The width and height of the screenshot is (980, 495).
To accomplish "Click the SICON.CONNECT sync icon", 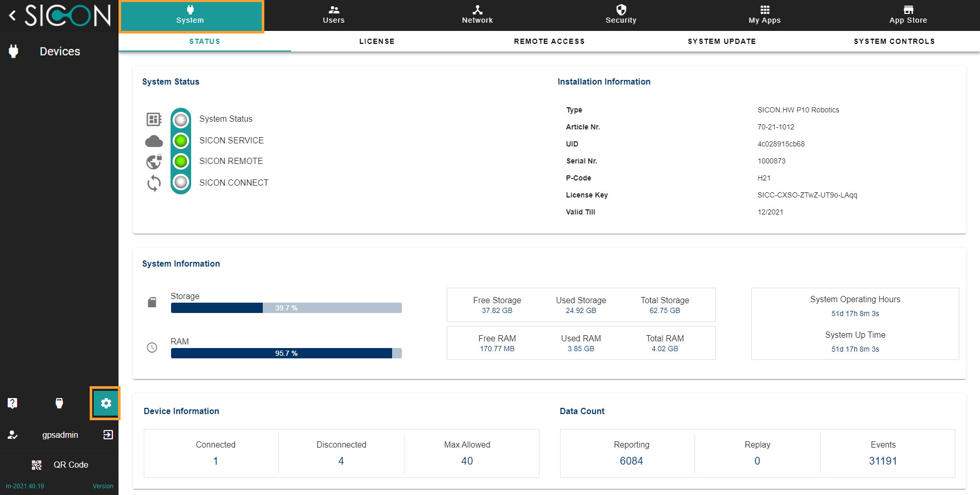I will coord(154,183).
